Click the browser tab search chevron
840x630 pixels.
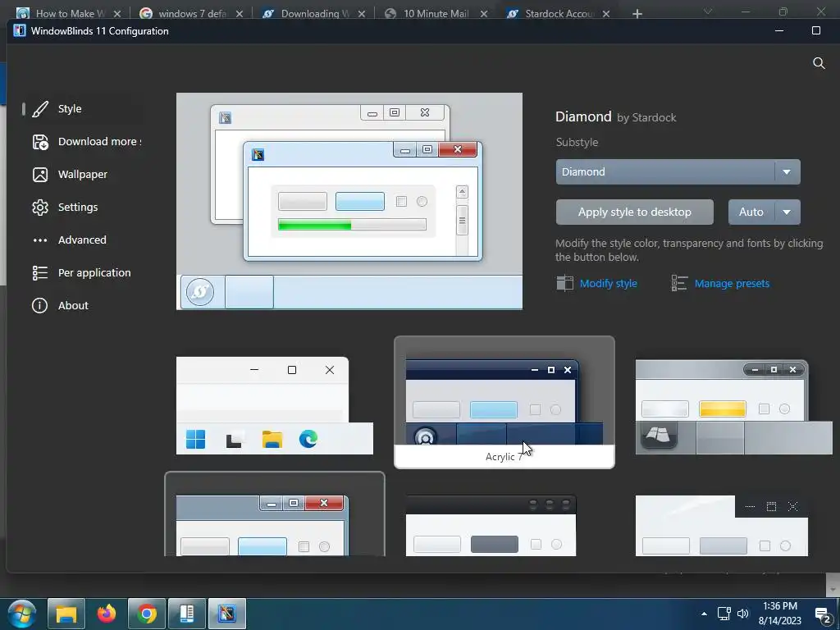708,11
